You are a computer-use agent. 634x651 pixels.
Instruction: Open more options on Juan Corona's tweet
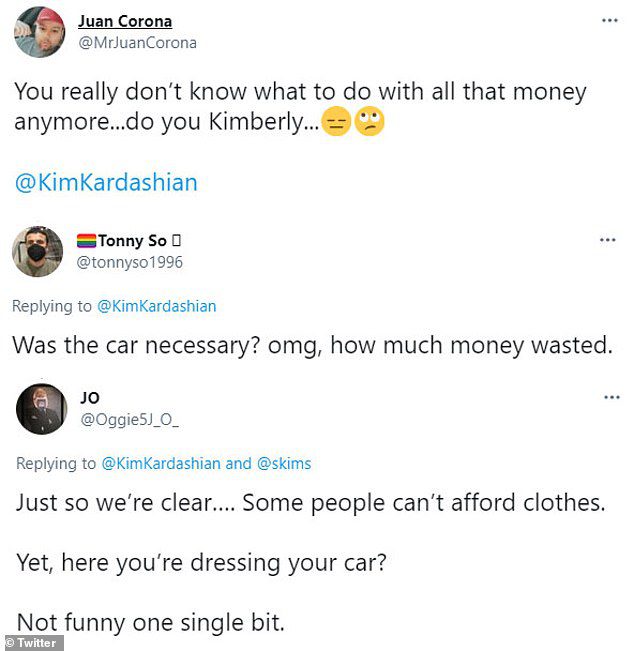(x=610, y=20)
